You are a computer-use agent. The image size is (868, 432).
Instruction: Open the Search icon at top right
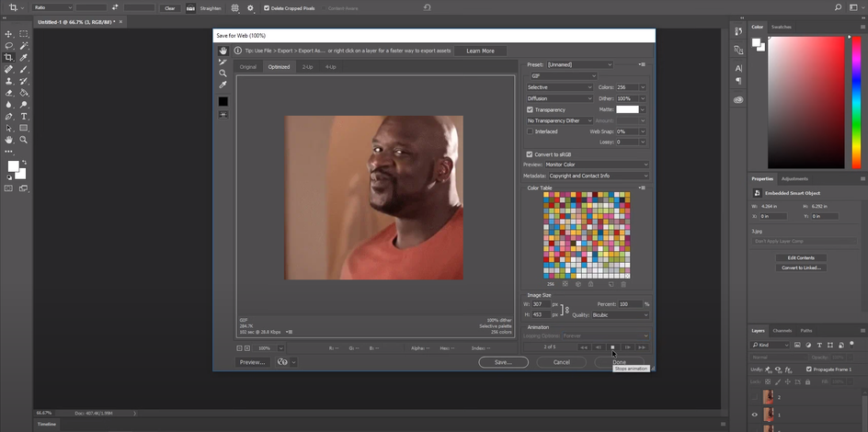coord(838,7)
